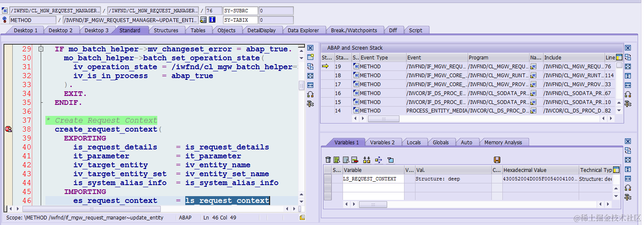Click blue info icon in header
The width and height of the screenshot is (644, 225).
click(212, 20)
